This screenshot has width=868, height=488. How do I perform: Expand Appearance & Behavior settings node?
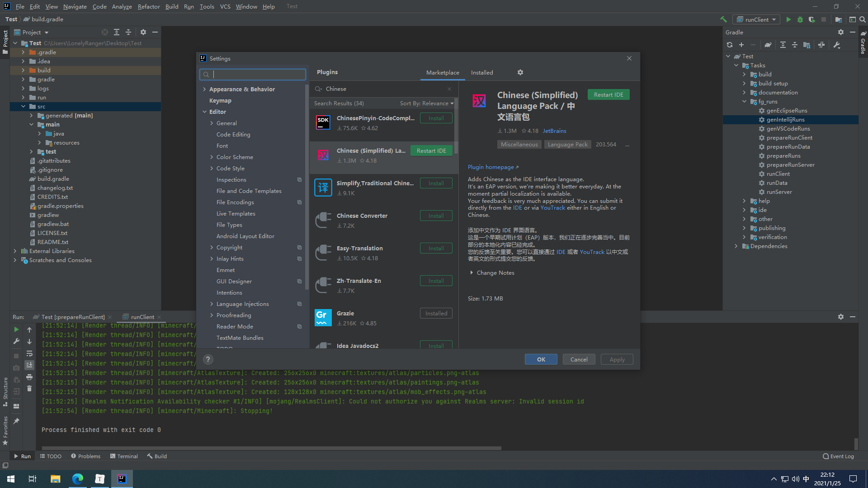click(x=204, y=89)
